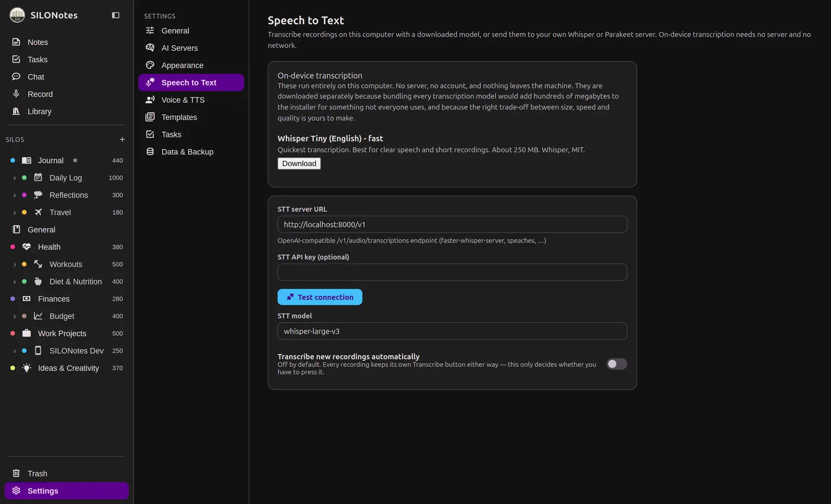Click the Budget chart icon

click(38, 316)
